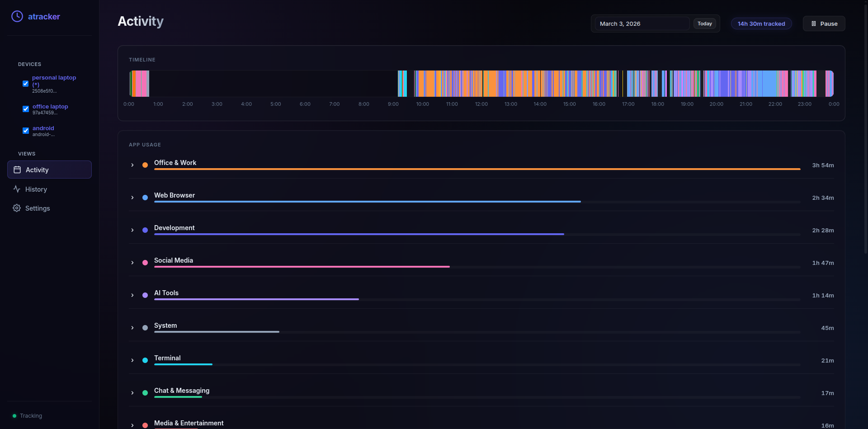The height and width of the screenshot is (429, 868).
Task: Expand the Web Browser category row
Action: 132,198
